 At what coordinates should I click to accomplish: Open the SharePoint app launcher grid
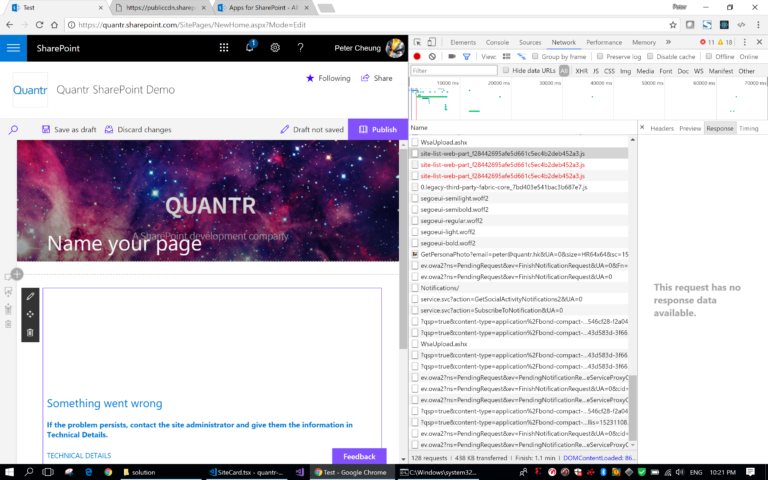pos(224,48)
